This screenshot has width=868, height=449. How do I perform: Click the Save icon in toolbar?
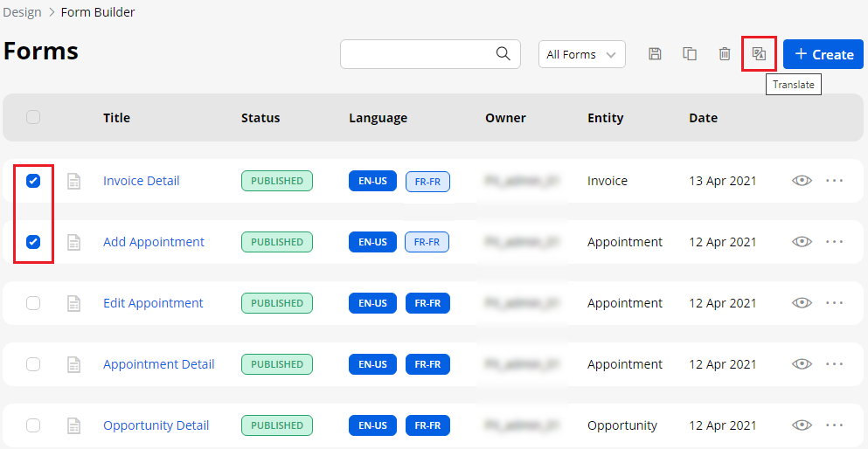[655, 54]
